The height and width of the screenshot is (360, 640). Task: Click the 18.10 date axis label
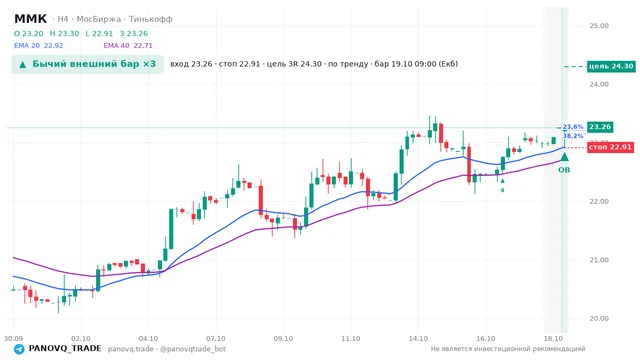(x=553, y=339)
